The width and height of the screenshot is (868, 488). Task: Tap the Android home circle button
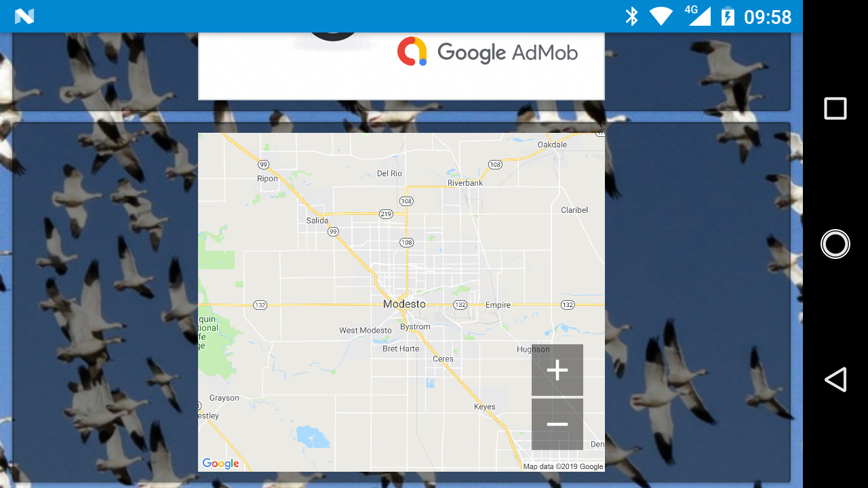point(835,244)
